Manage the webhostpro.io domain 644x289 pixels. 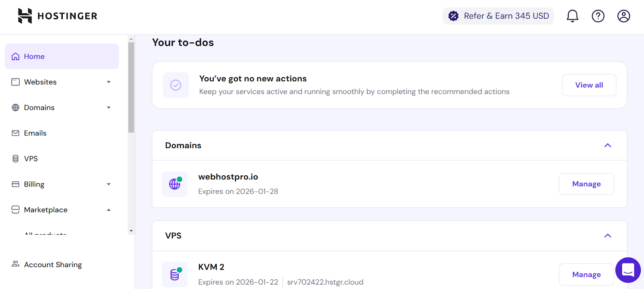point(586,184)
